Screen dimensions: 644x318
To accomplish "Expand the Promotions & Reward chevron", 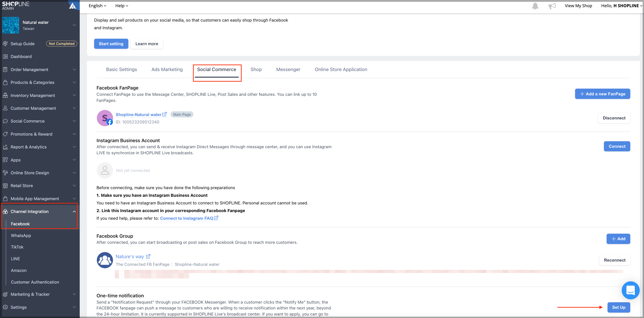I will click(x=74, y=134).
